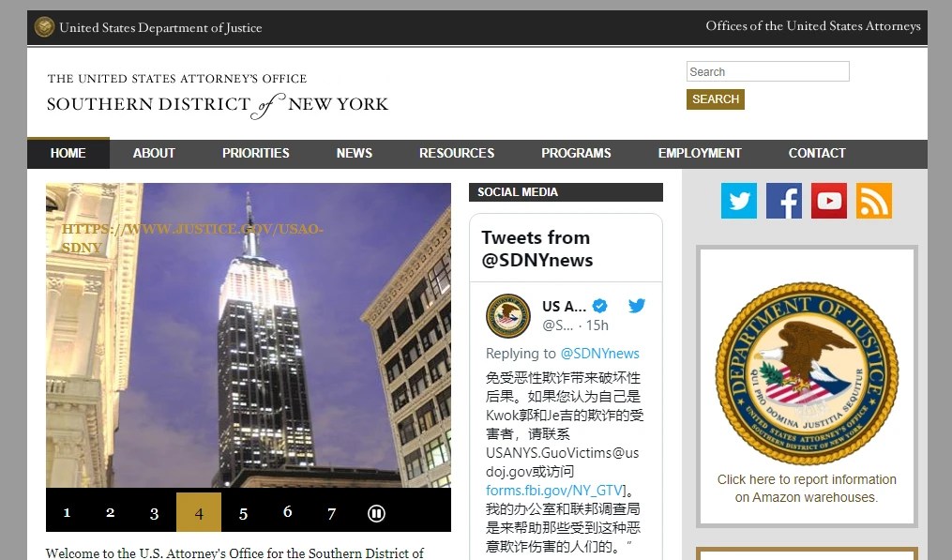
Task: Click 'Welcome to the U.S. Attorney's Office' text
Action: pos(234,552)
